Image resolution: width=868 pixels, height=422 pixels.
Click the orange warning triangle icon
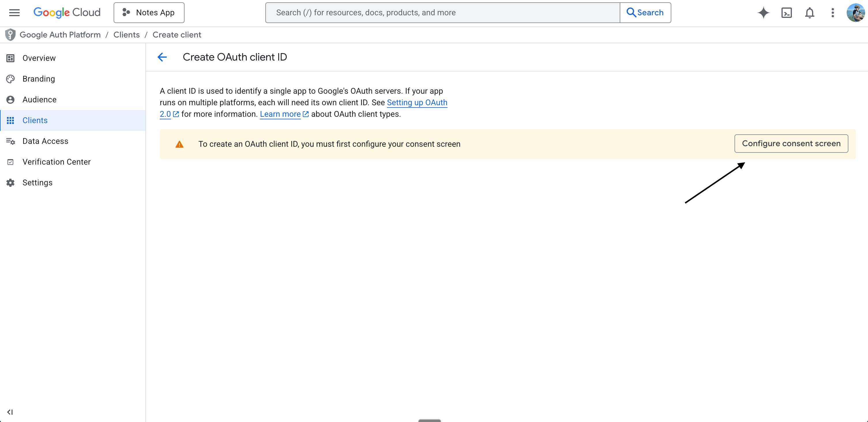click(x=179, y=144)
